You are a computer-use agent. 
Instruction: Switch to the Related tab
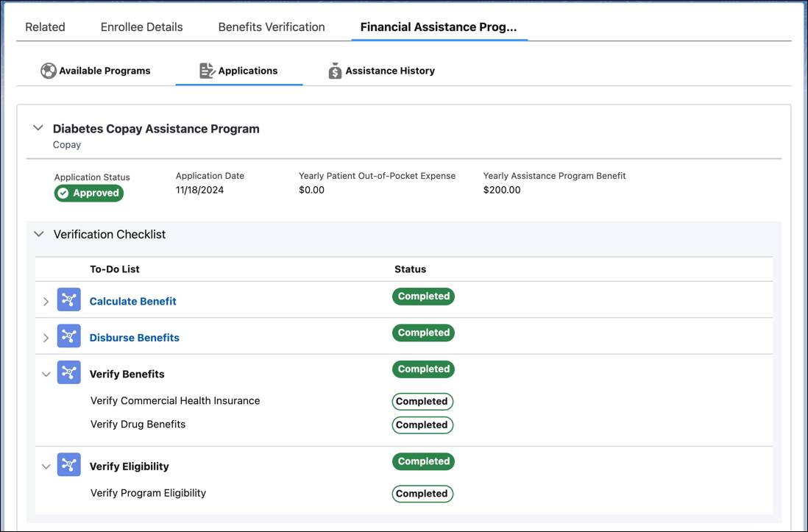[x=45, y=27]
